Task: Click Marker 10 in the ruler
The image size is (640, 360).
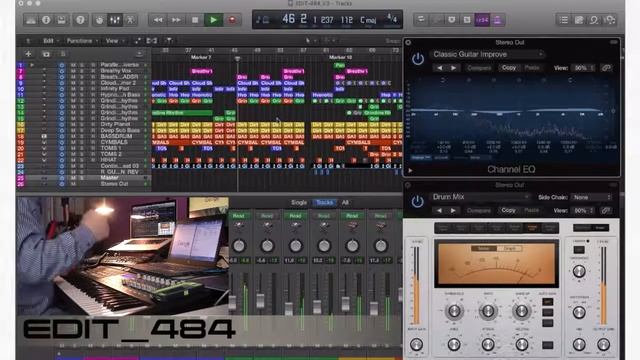Action: pos(340,57)
